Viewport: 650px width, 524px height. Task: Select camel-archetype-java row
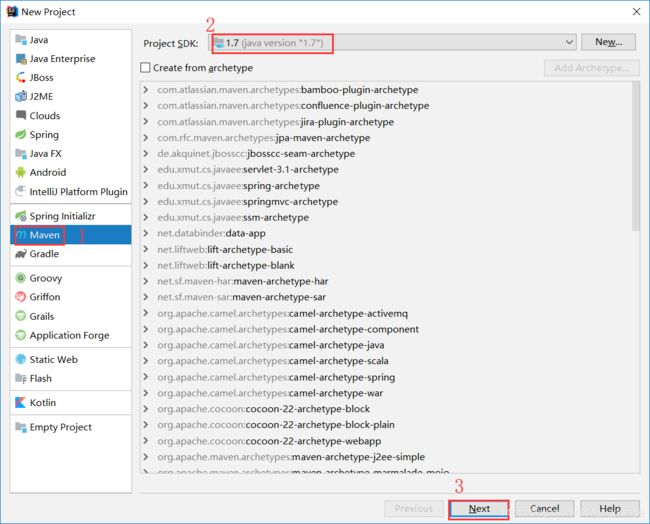coord(386,345)
